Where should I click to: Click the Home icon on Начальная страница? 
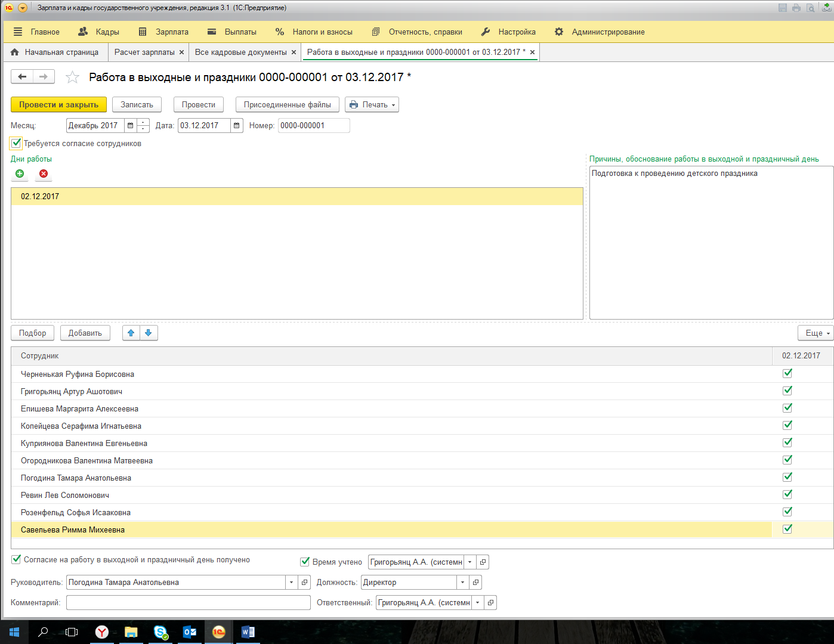(x=15, y=52)
